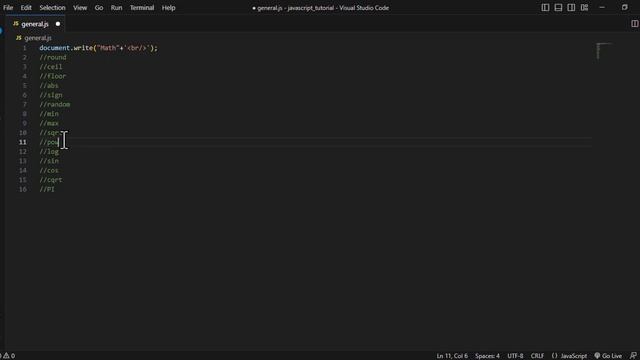Restore down the VS Code window
Screen dimensions: 640x360
[x=624, y=8]
